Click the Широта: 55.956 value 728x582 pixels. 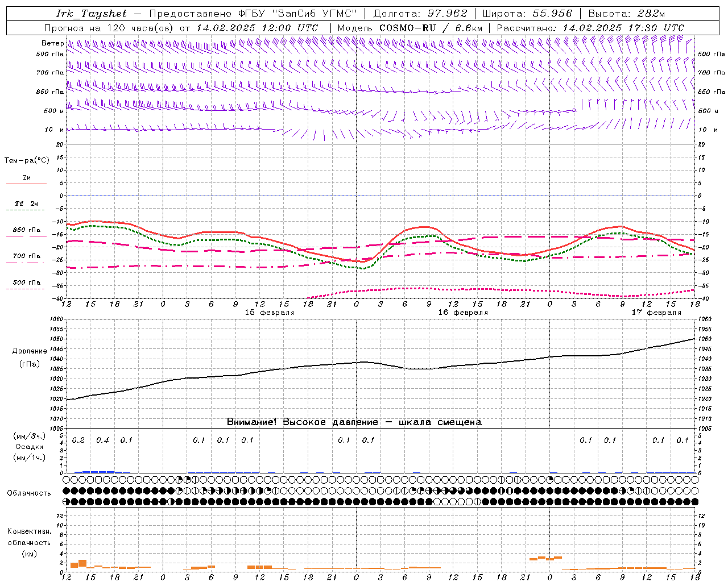point(527,14)
